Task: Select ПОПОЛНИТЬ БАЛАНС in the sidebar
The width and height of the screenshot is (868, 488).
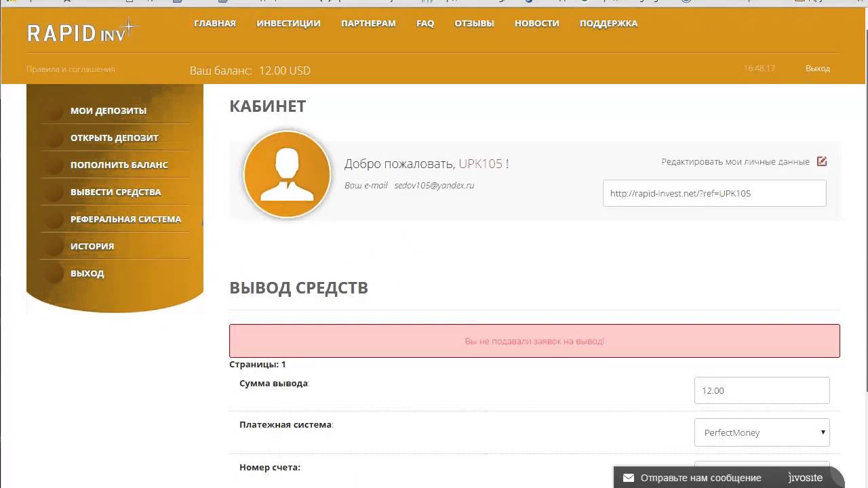Action: coord(119,165)
